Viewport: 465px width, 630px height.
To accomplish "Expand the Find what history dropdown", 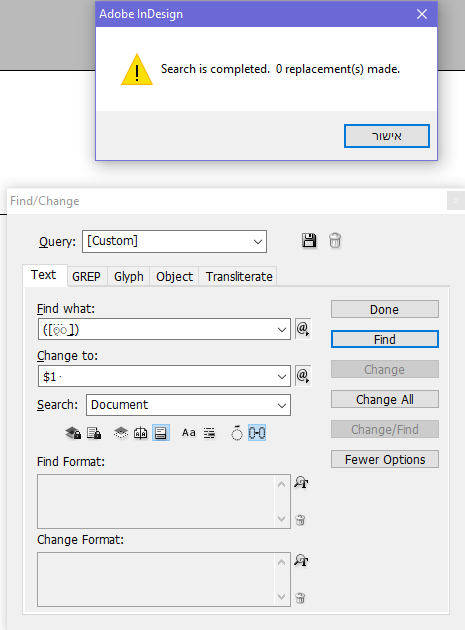I will pos(282,329).
